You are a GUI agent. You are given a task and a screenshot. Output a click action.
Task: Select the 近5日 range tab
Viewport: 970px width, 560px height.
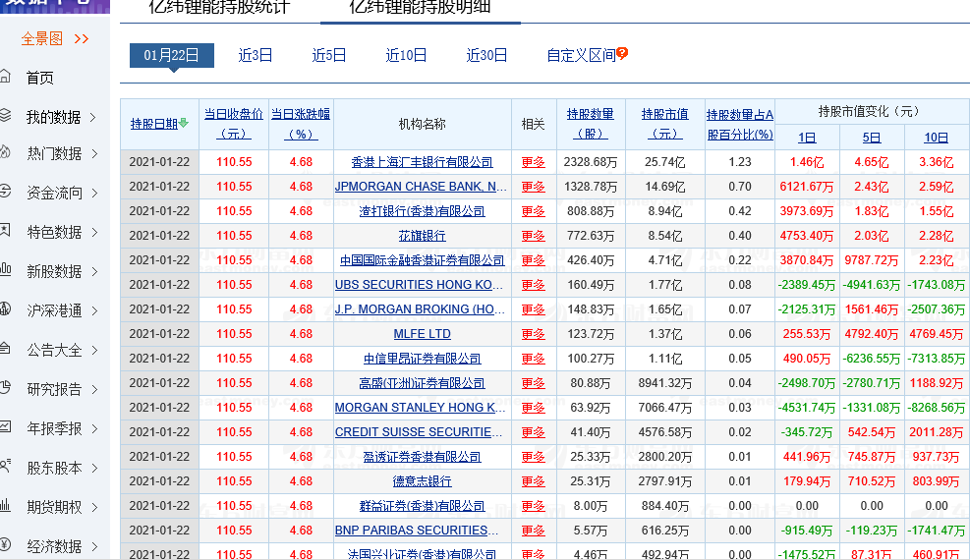[x=328, y=56]
